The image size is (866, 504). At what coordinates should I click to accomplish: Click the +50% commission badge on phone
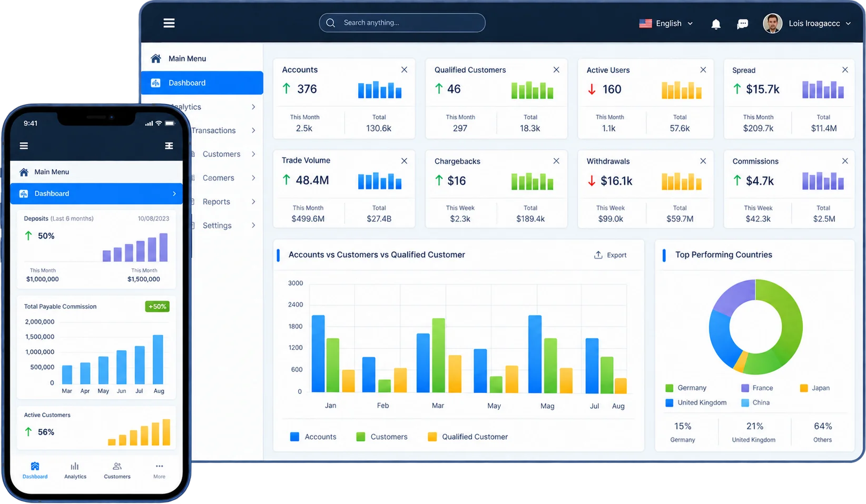pyautogui.click(x=158, y=307)
